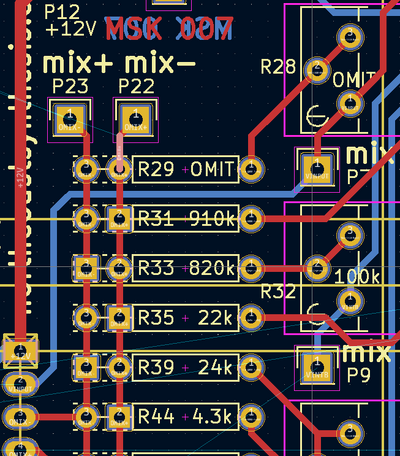The image size is (400, 456).
Task: Select the R35 22k resistor body
Action: (186, 318)
